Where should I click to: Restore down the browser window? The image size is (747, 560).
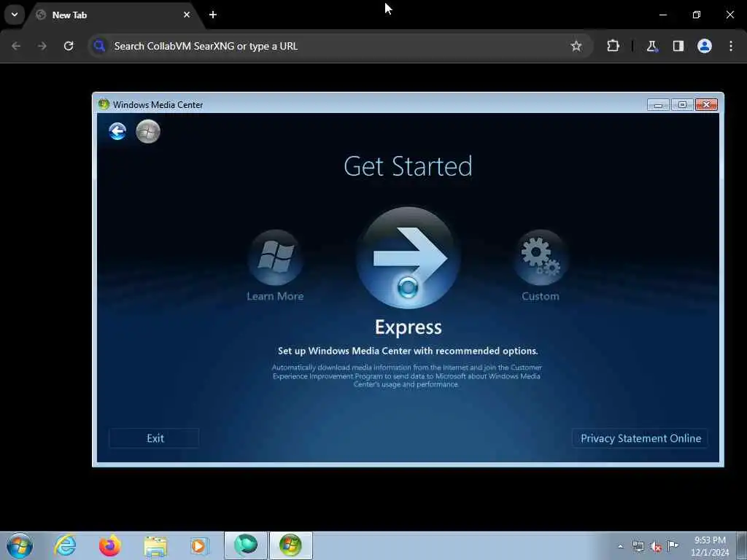point(697,15)
